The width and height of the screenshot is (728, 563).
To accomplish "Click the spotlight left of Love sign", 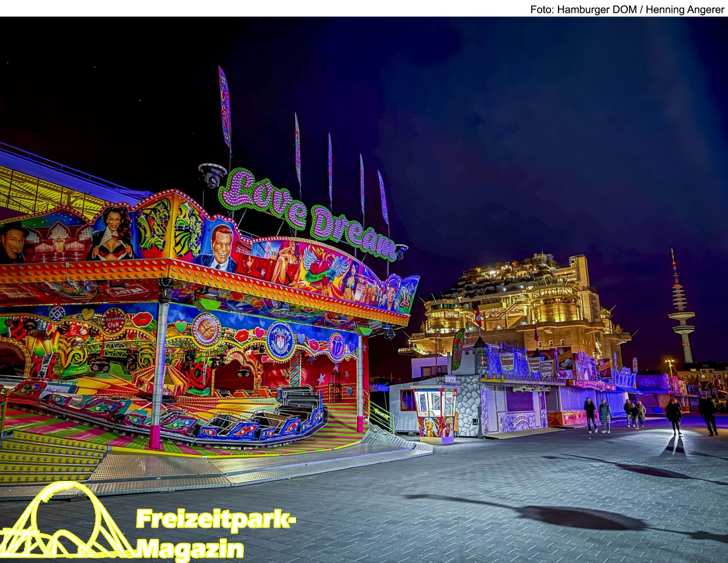I will coord(212,175).
